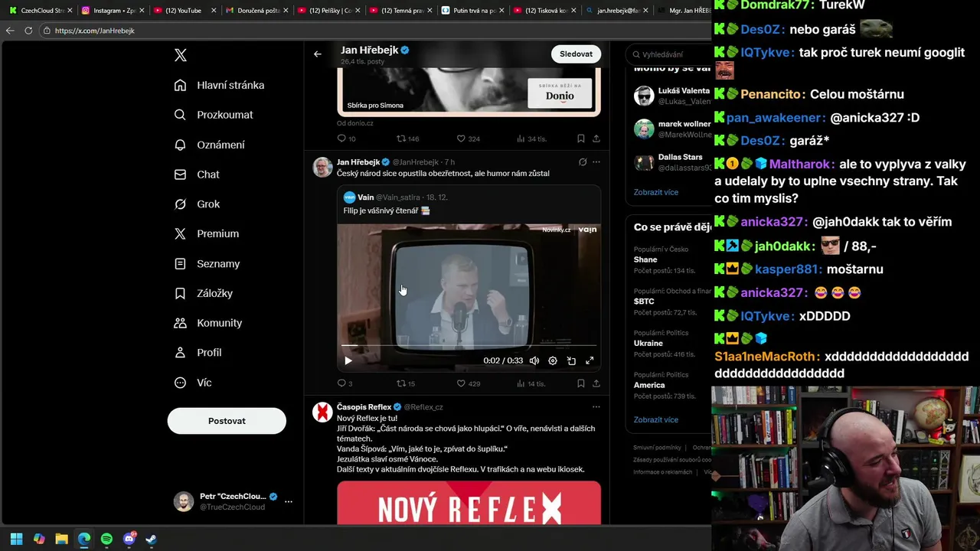Screen dimensions: 980x551
Task: Open Profil in sidebar
Action: click(x=198, y=353)
